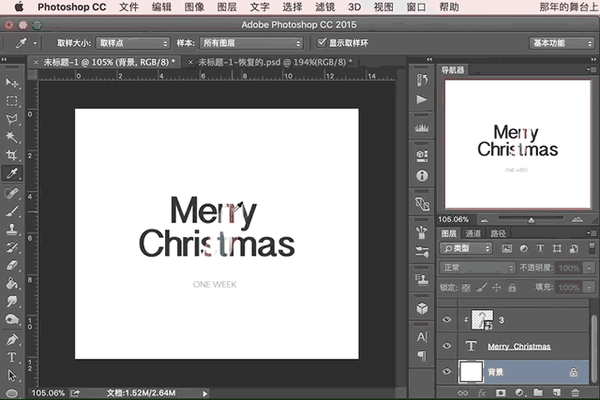Open the 滤镜 menu
Image resolution: width=600 pixels, height=400 pixels.
coord(325,7)
